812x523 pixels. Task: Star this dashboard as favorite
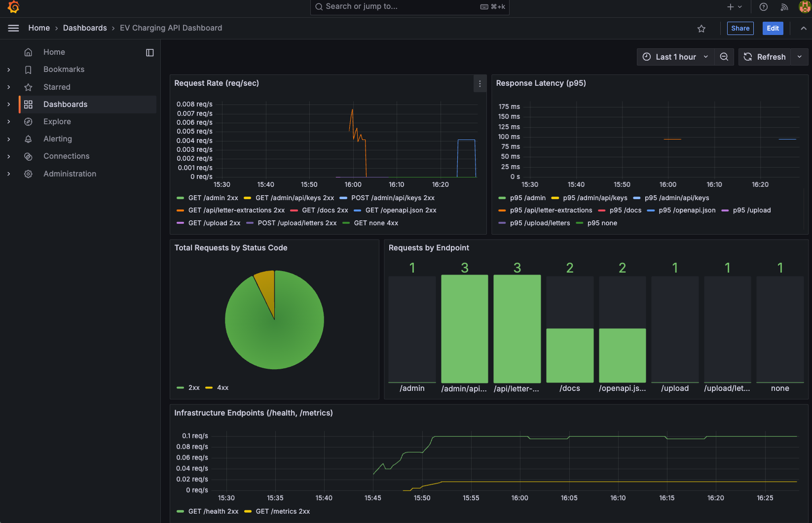(701, 28)
